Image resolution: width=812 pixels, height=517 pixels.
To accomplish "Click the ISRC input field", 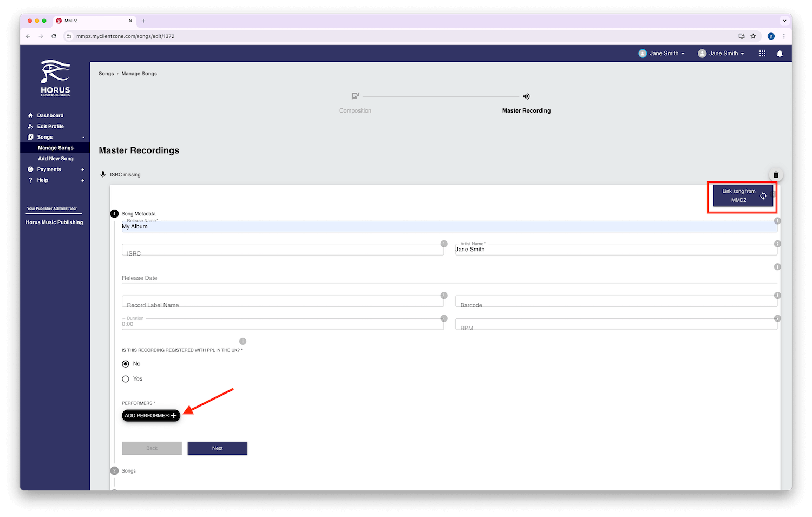I will click(283, 250).
